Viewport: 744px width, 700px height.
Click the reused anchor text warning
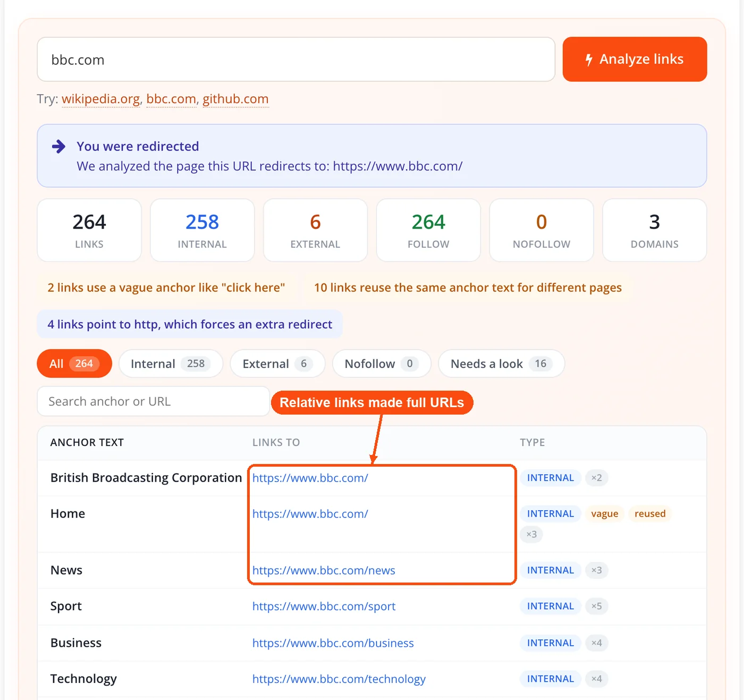[468, 288]
